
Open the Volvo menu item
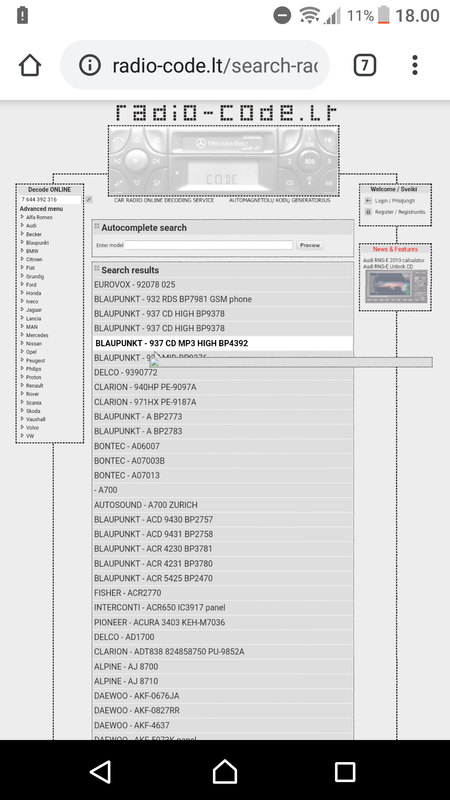32,428
